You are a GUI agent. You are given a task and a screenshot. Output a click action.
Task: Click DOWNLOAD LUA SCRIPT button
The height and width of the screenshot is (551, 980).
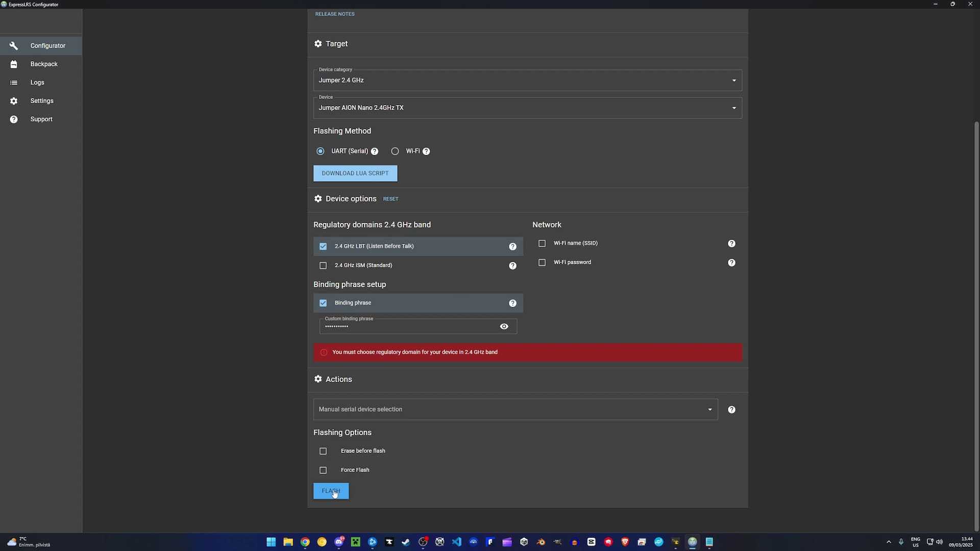coord(355,173)
